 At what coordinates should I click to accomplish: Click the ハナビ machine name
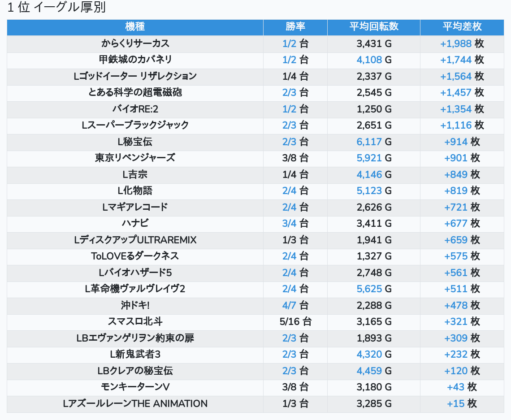135,223
